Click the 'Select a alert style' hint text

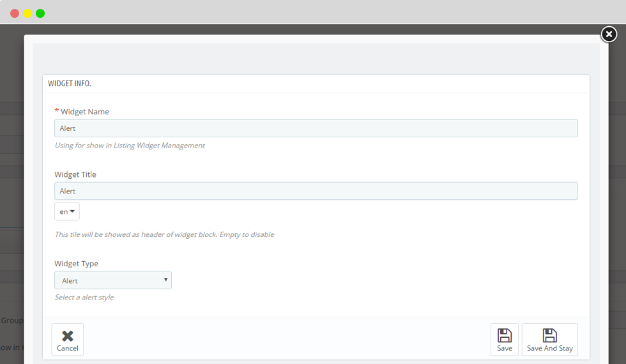point(84,298)
